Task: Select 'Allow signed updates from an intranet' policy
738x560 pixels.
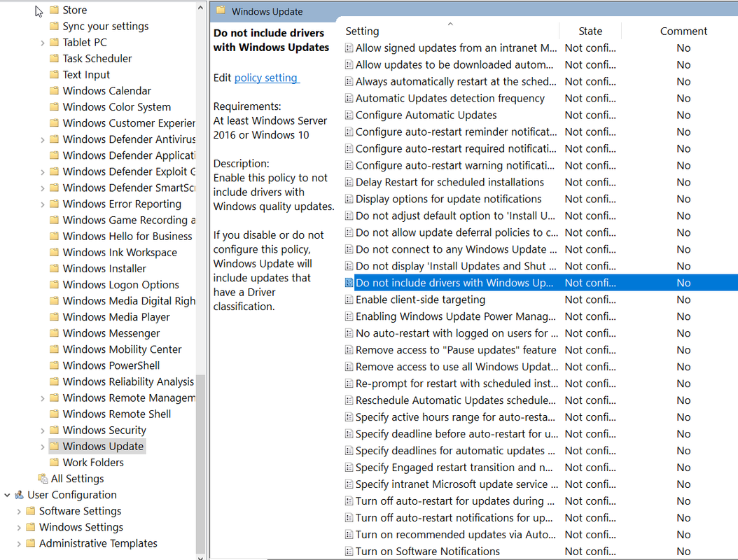Action: [x=456, y=48]
